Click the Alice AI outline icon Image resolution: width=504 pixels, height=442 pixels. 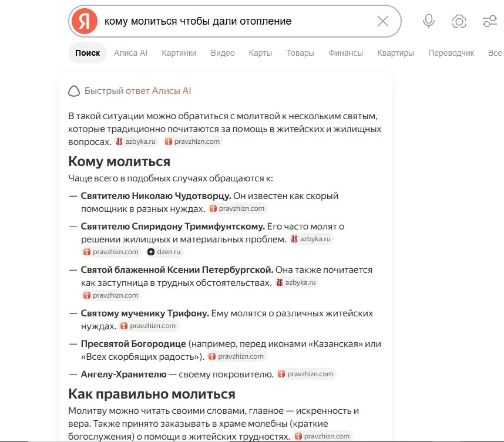pyautogui.click(x=74, y=91)
